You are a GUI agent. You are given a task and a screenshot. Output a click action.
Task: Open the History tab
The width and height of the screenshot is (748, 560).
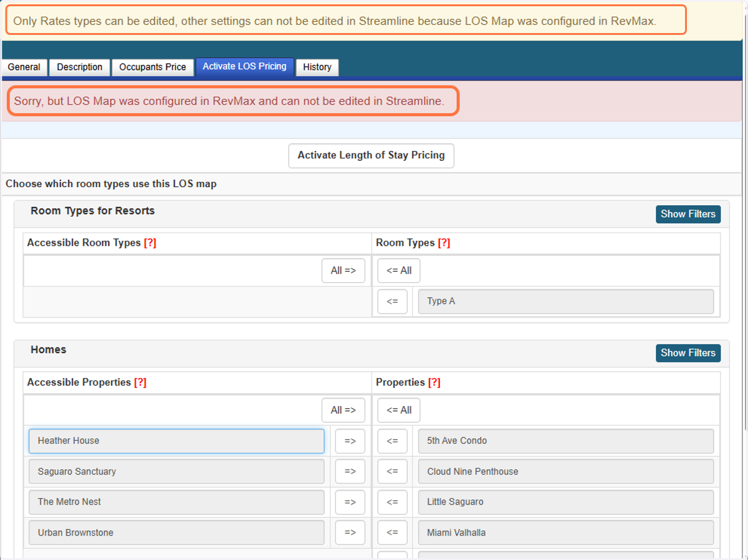pos(317,67)
